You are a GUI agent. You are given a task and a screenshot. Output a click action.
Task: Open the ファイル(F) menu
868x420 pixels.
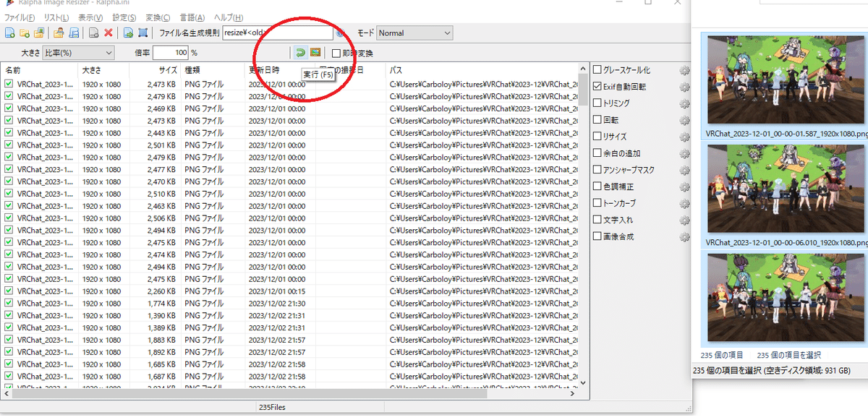click(x=20, y=17)
